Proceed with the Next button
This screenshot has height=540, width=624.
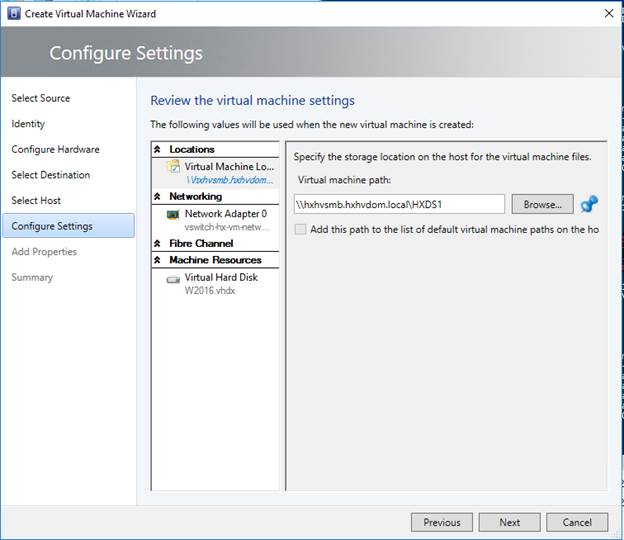pyautogui.click(x=509, y=522)
